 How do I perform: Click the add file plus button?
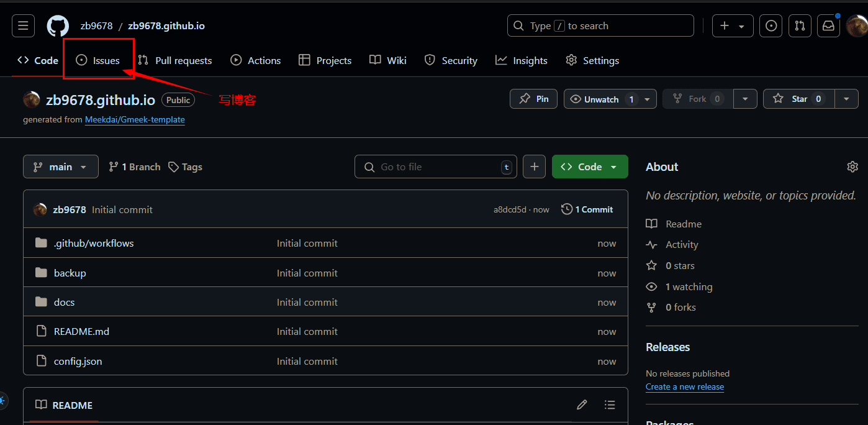pos(534,167)
